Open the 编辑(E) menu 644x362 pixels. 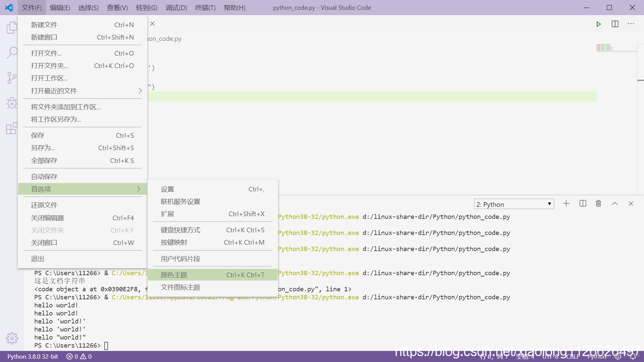click(x=60, y=7)
